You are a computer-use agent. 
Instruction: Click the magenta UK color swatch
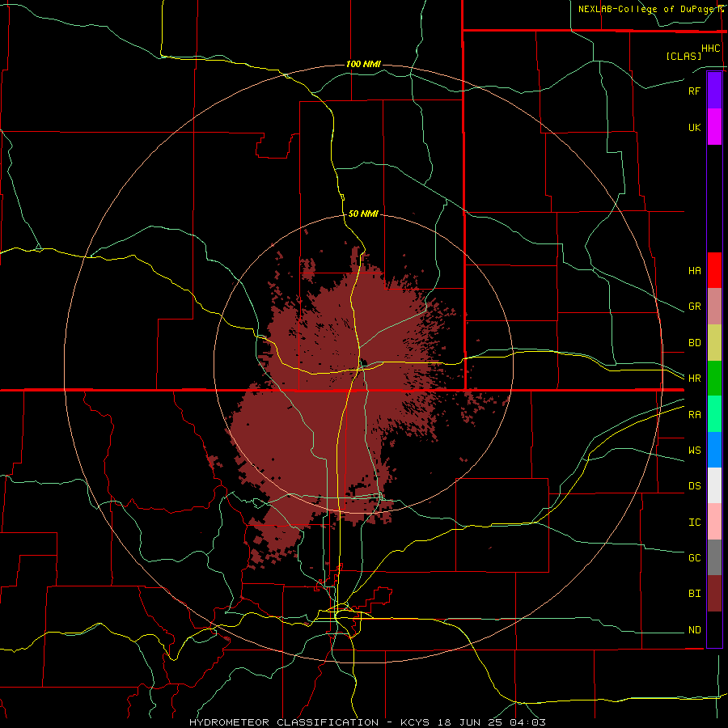point(714,127)
